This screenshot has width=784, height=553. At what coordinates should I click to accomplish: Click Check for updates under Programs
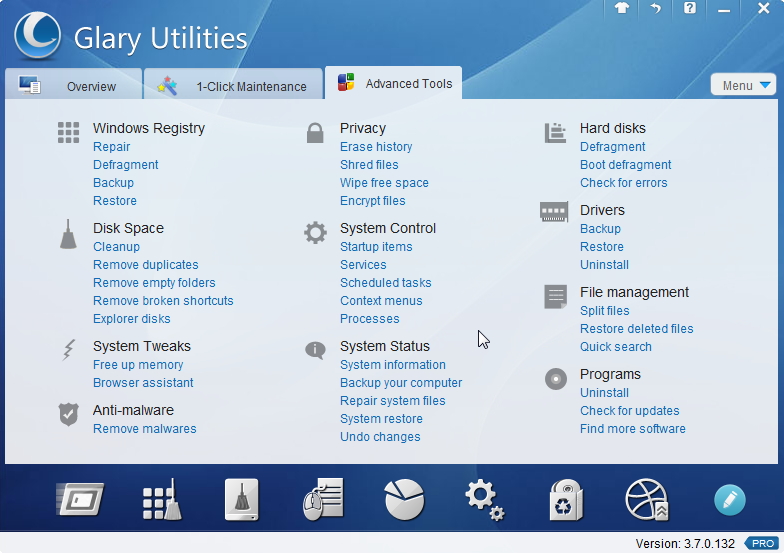630,411
